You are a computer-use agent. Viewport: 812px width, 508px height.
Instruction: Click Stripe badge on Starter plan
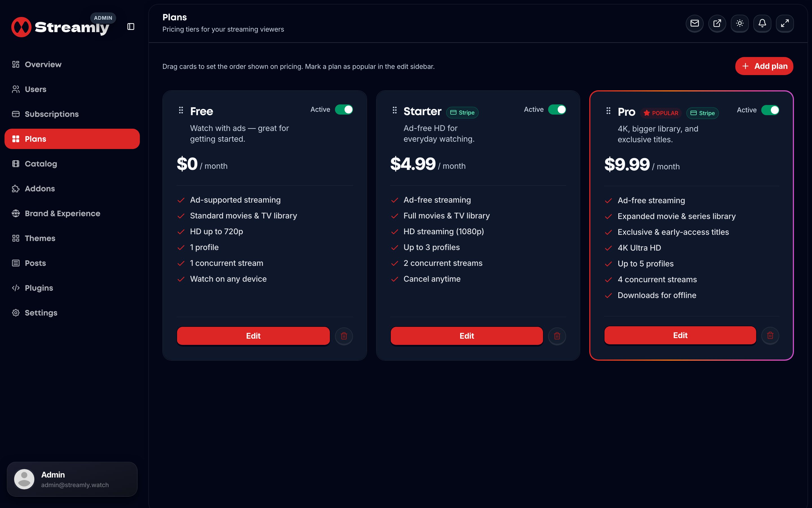pyautogui.click(x=462, y=113)
